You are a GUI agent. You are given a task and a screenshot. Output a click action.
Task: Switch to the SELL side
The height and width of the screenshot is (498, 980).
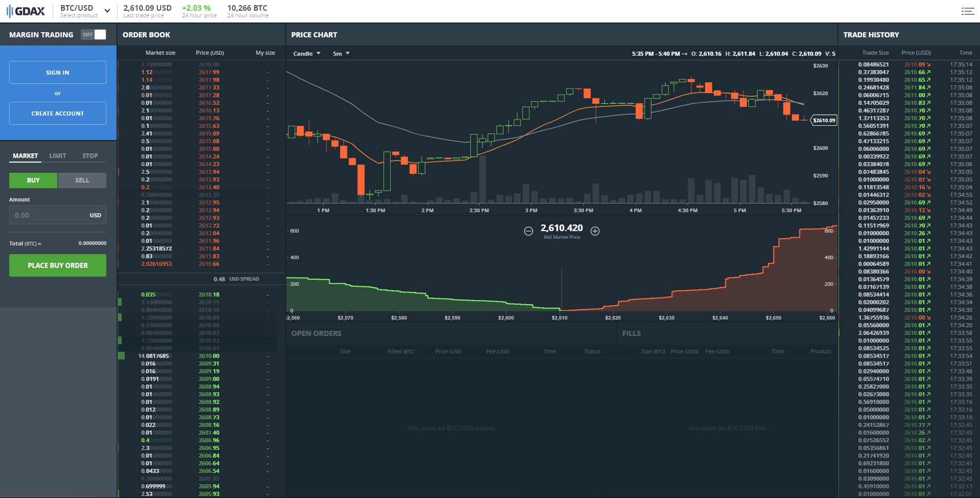tap(82, 180)
